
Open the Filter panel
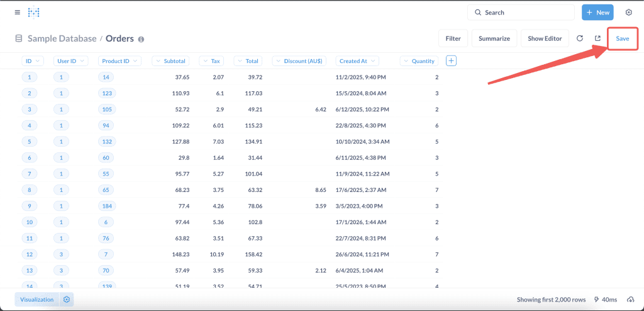(x=453, y=38)
